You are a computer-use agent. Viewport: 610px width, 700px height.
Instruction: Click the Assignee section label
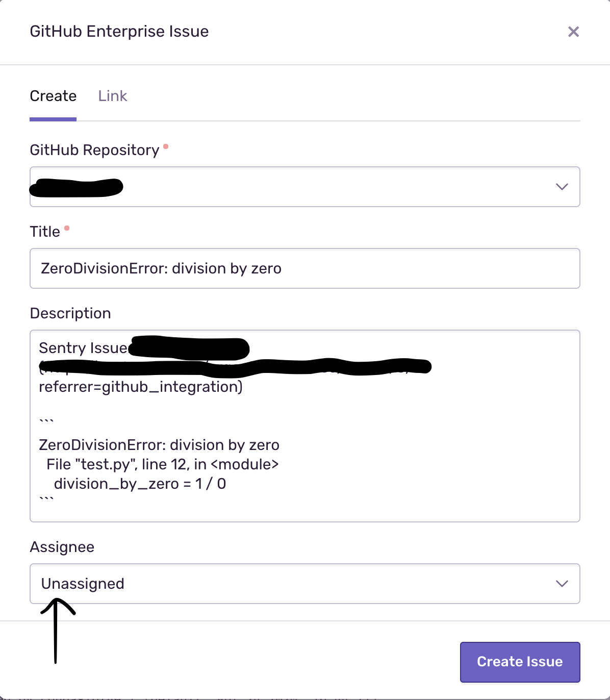[62, 546]
